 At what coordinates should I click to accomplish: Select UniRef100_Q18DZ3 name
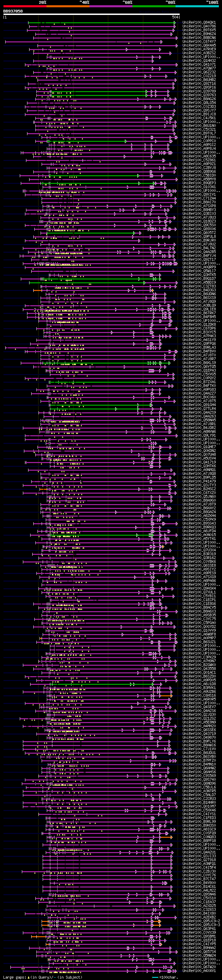coord(199,221)
